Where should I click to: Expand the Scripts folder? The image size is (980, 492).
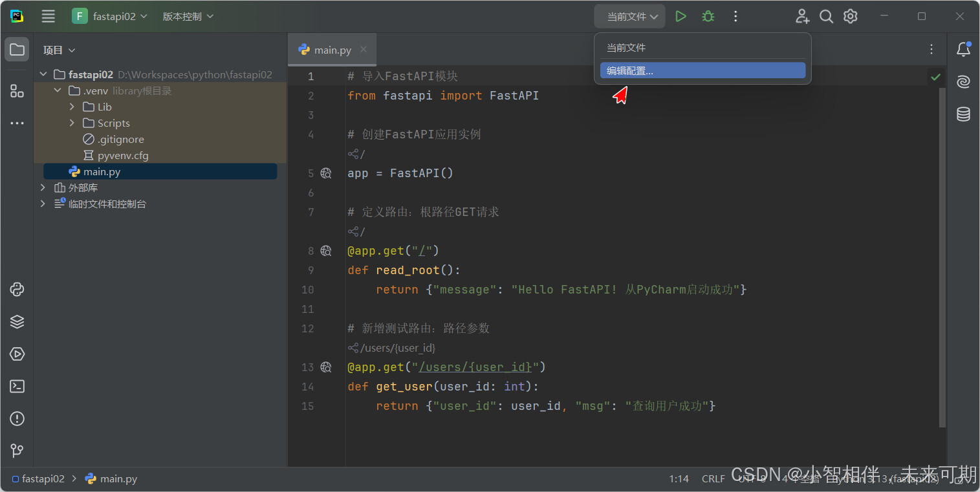[72, 123]
